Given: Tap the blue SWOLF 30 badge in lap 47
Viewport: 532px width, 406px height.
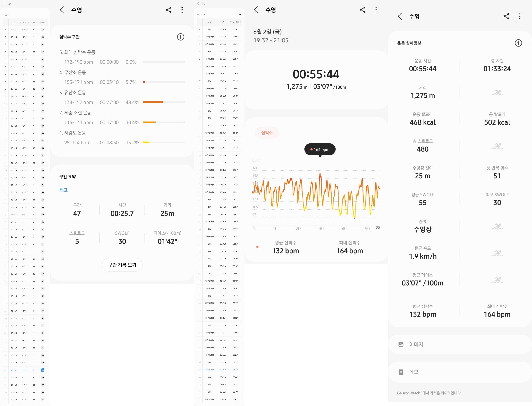Looking at the screenshot, I should (43, 370).
